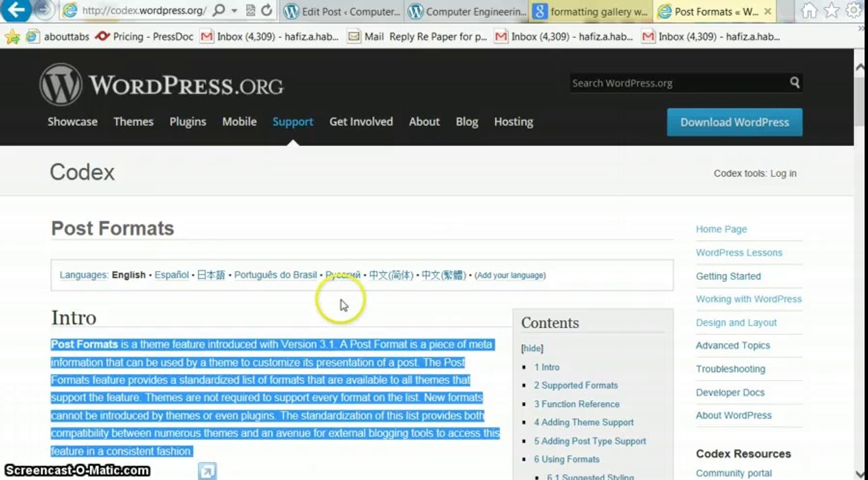
Task: Open the abouttabs bookmark
Action: pyautogui.click(x=57, y=37)
